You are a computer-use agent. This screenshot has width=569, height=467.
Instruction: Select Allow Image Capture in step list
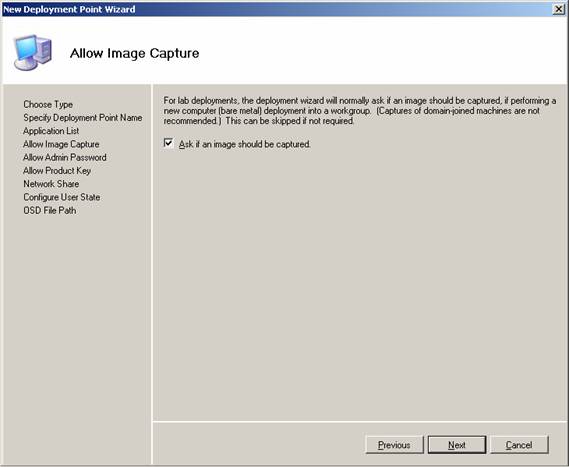click(61, 144)
